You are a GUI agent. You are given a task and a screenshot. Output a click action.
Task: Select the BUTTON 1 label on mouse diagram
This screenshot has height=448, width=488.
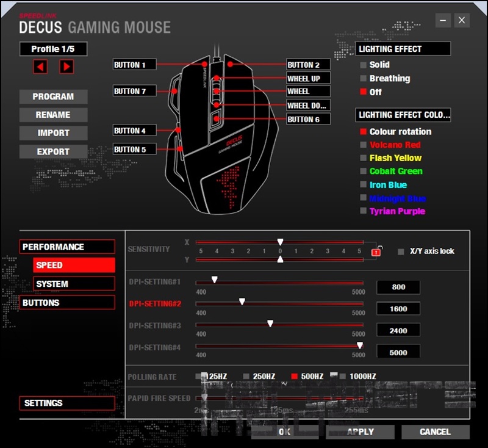click(x=134, y=65)
